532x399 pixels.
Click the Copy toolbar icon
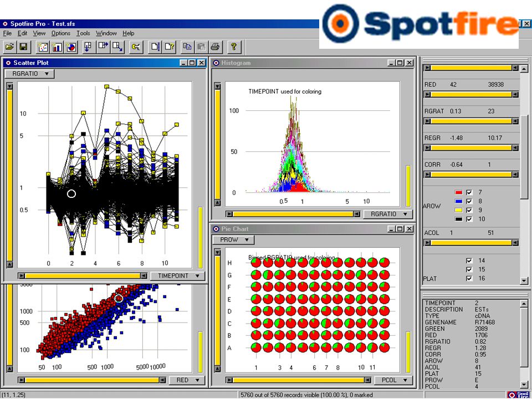[x=187, y=47]
